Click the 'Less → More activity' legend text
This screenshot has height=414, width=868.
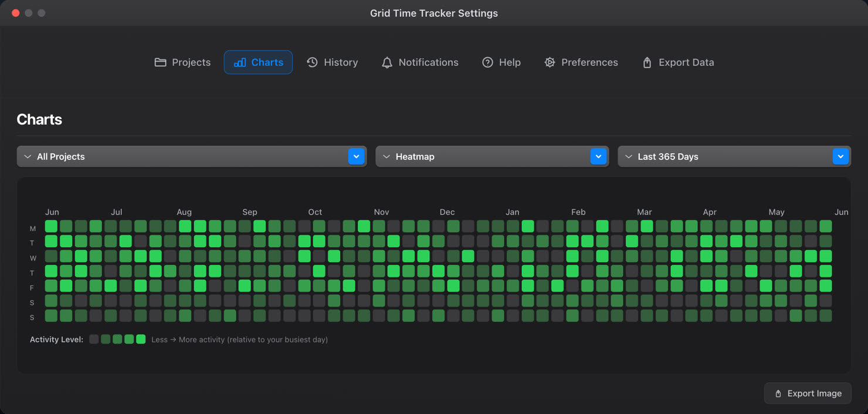click(x=239, y=340)
